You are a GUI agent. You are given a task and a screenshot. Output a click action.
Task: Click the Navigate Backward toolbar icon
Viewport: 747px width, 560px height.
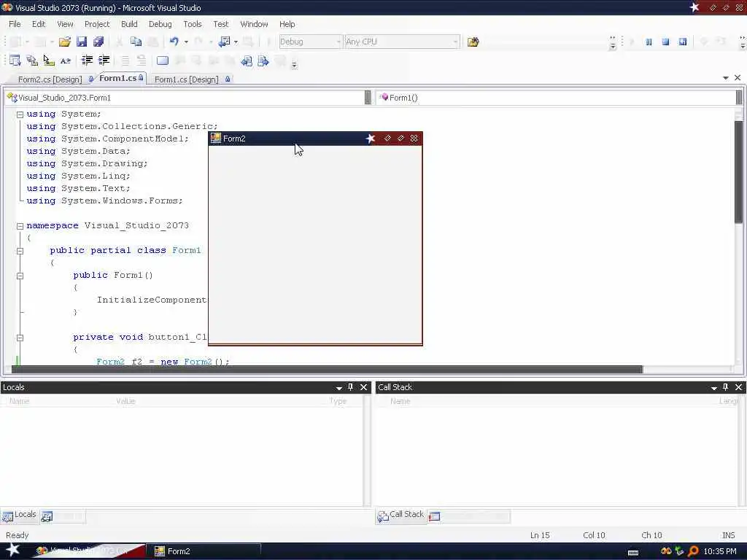225,42
